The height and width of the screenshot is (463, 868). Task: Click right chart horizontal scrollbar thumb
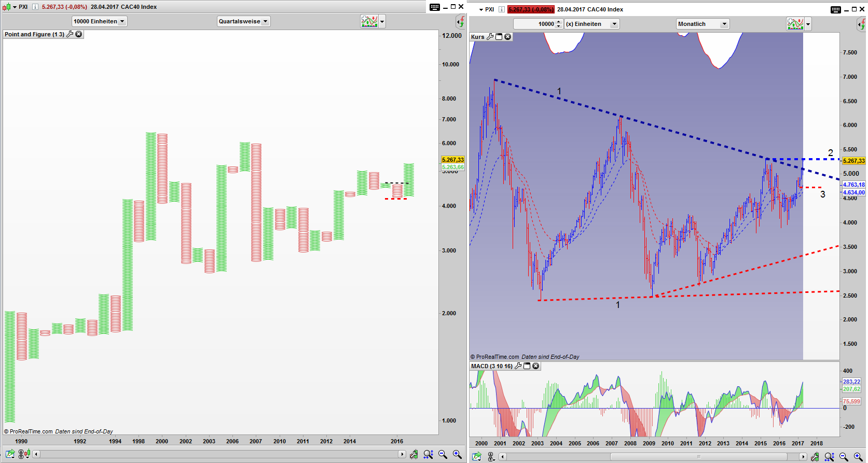[x=698, y=457]
